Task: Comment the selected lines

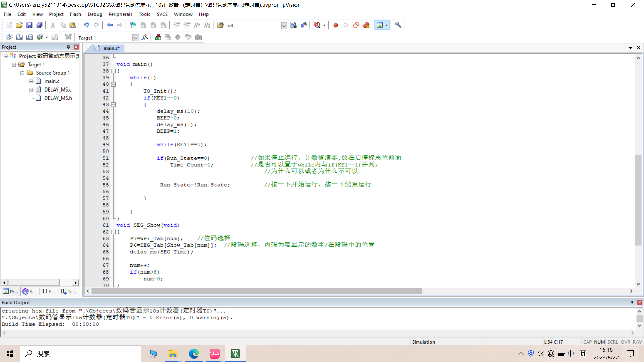Action: click(x=197, y=25)
